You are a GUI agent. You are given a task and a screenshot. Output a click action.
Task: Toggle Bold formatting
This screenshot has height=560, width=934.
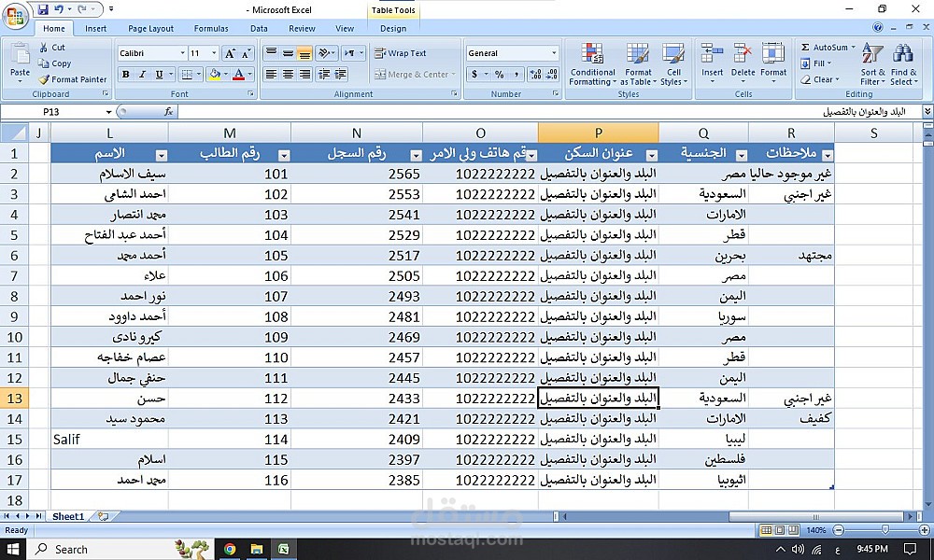(x=124, y=73)
